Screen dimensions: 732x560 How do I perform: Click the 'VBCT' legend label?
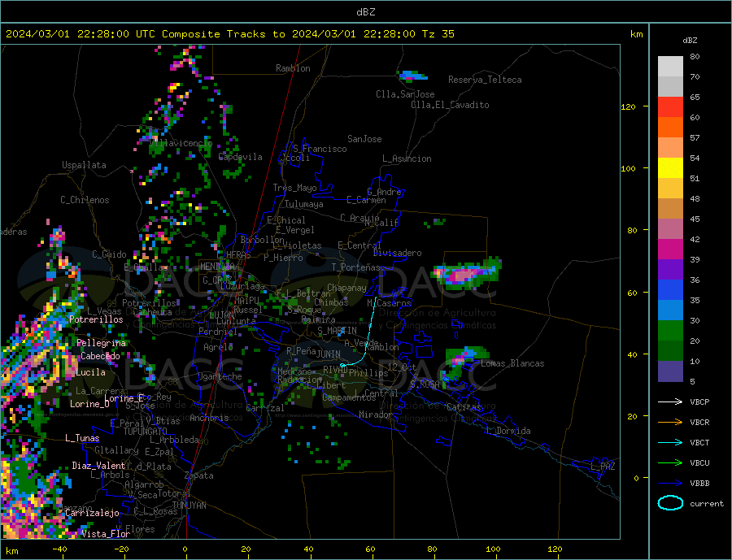point(699,442)
